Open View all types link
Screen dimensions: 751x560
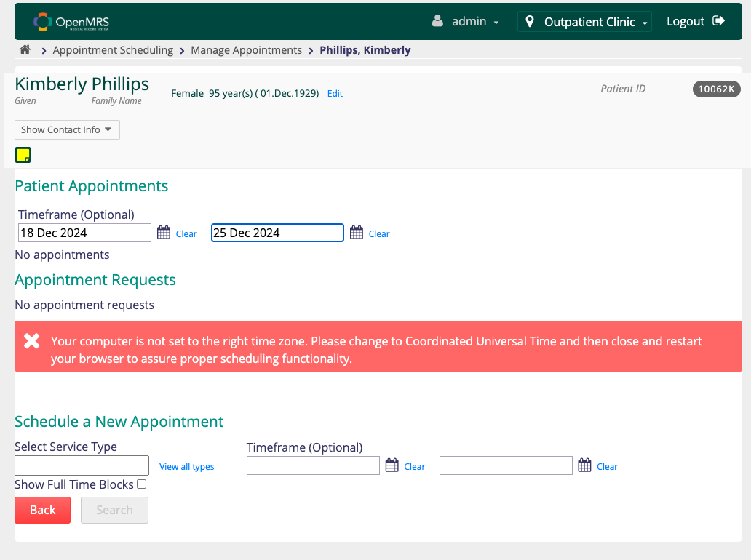click(187, 467)
